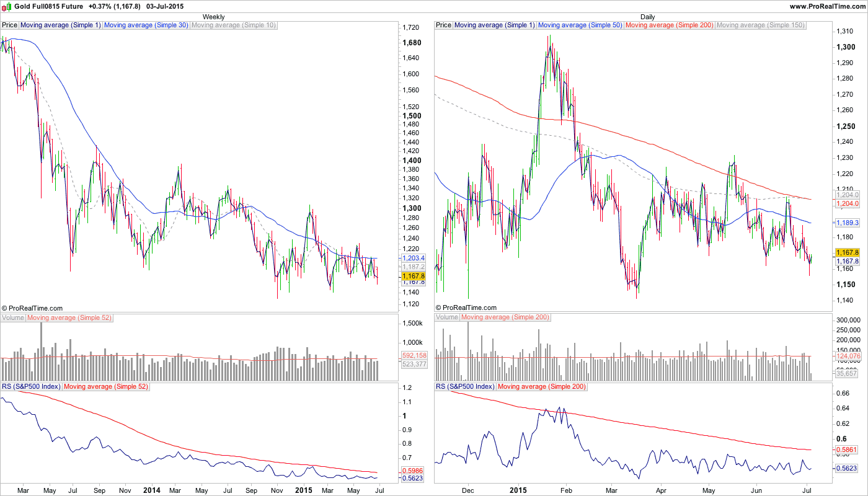This screenshot has width=868, height=496.
Task: Click the Price label in Daily chart
Action: 443,25
